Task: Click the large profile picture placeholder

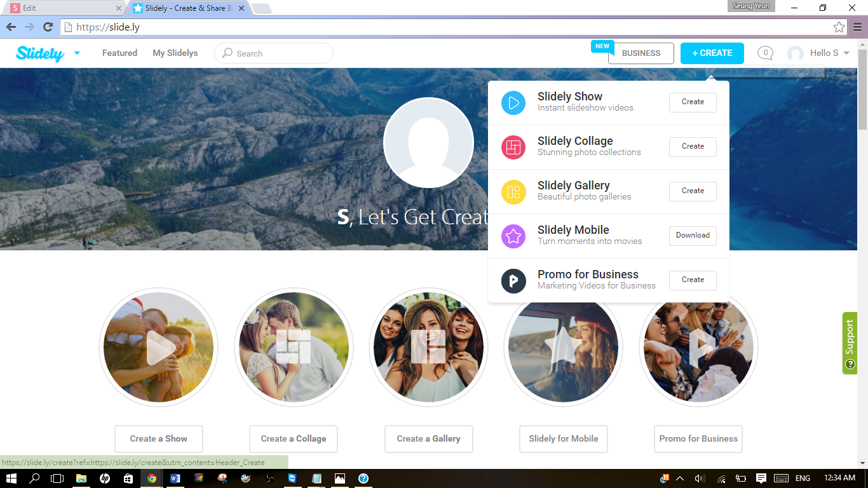Action: [x=428, y=143]
